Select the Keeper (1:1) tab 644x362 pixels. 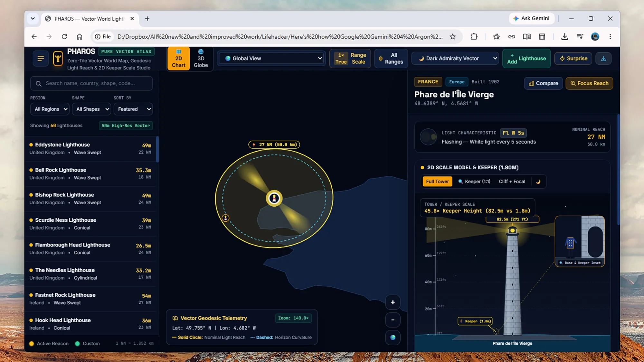point(474,181)
